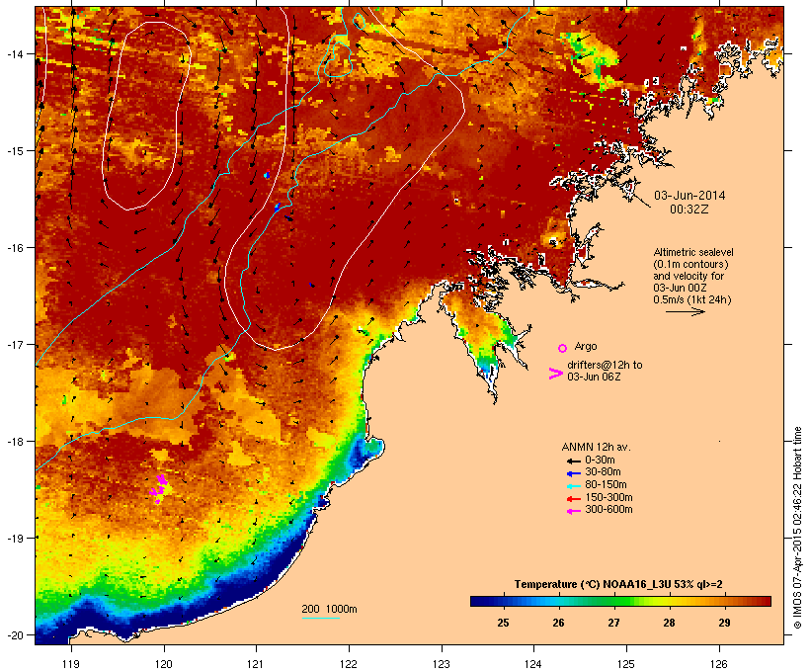Image resolution: width=810 pixels, height=672 pixels.
Task: Click the date label 03-Jun-2014
Action: (689, 196)
